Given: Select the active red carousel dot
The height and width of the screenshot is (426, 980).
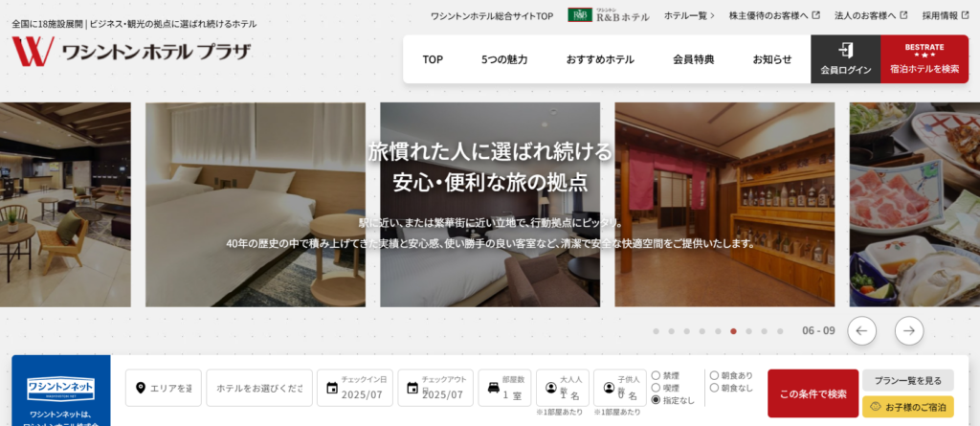Looking at the screenshot, I should 733,331.
